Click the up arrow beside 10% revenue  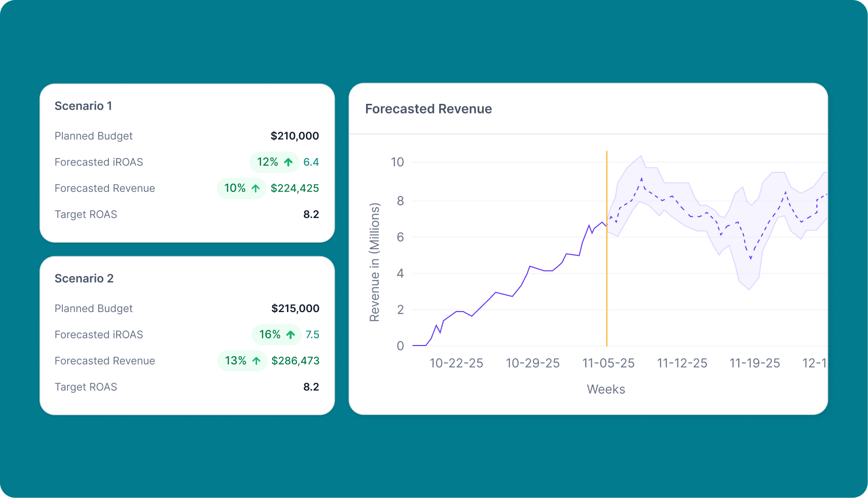click(x=256, y=188)
